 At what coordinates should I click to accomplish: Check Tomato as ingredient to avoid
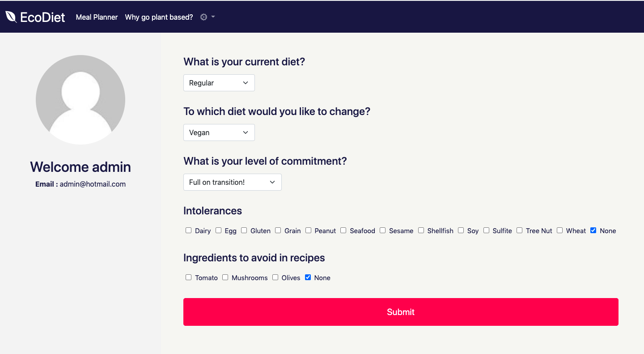[x=188, y=277]
